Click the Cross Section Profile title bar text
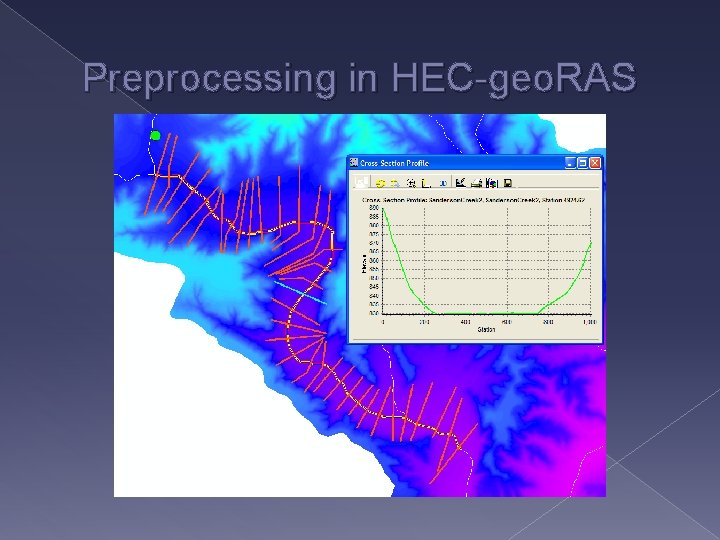 point(394,163)
